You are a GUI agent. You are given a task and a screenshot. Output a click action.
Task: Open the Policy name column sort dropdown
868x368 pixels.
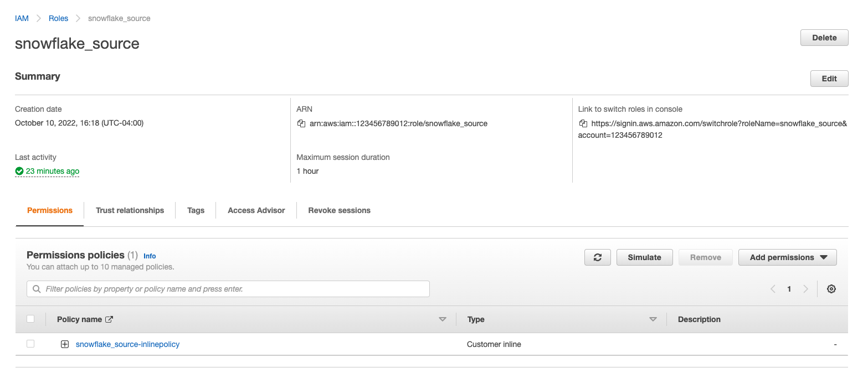tap(443, 319)
